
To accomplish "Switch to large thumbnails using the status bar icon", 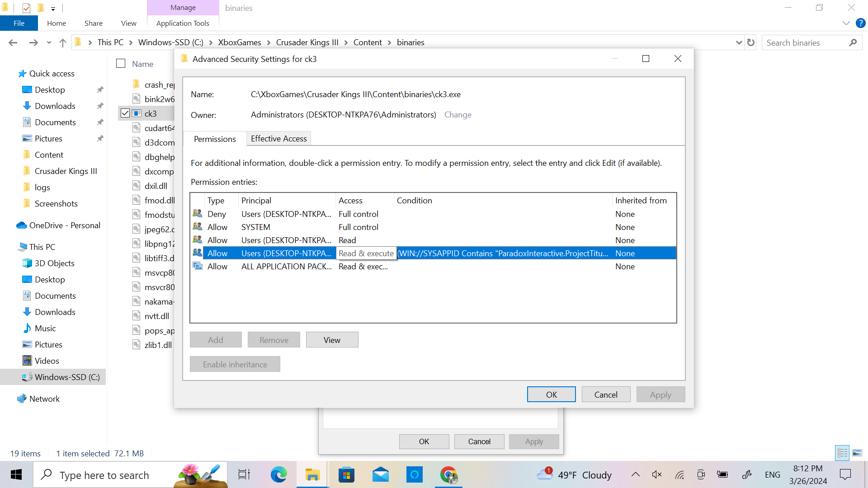I will coord(858,453).
